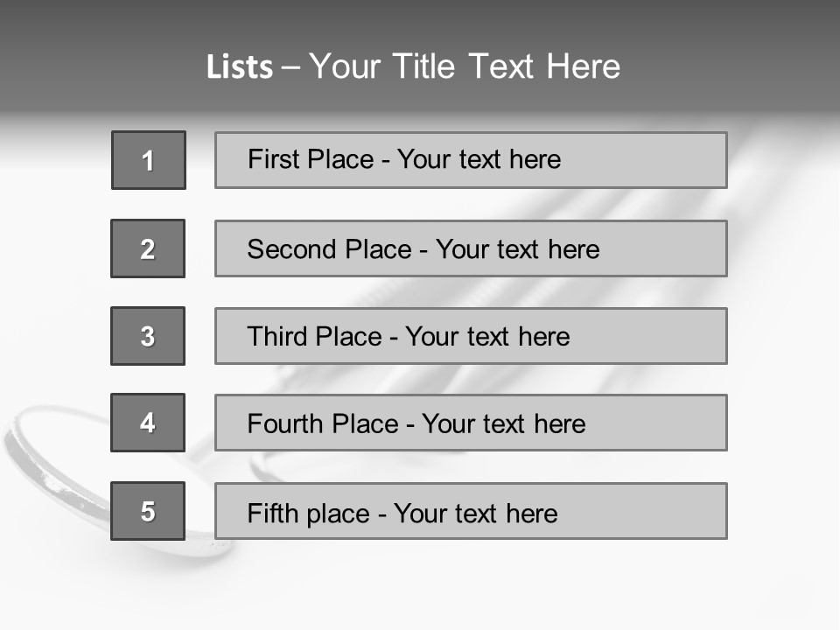Click empty right end of Fifth place bar

[x=665, y=511]
